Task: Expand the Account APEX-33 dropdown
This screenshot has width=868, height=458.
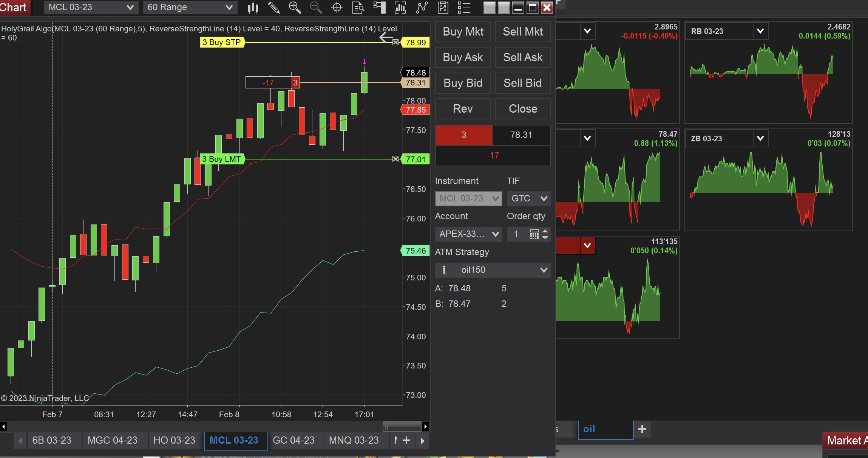Action: pos(496,234)
